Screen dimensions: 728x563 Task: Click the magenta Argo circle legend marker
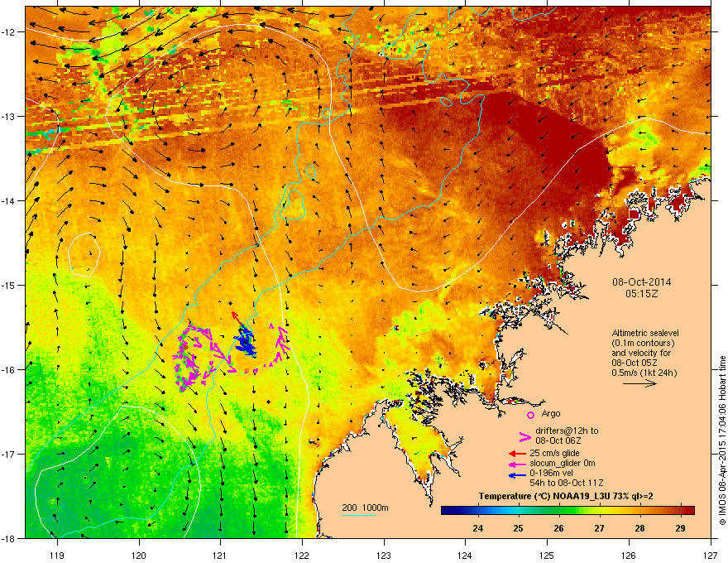tap(530, 415)
